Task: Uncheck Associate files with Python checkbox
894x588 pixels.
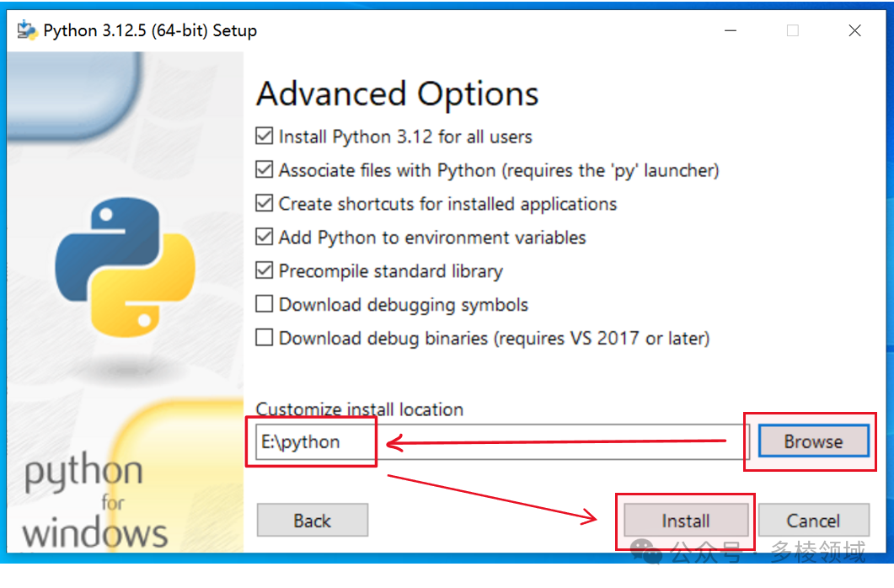Action: click(x=264, y=170)
